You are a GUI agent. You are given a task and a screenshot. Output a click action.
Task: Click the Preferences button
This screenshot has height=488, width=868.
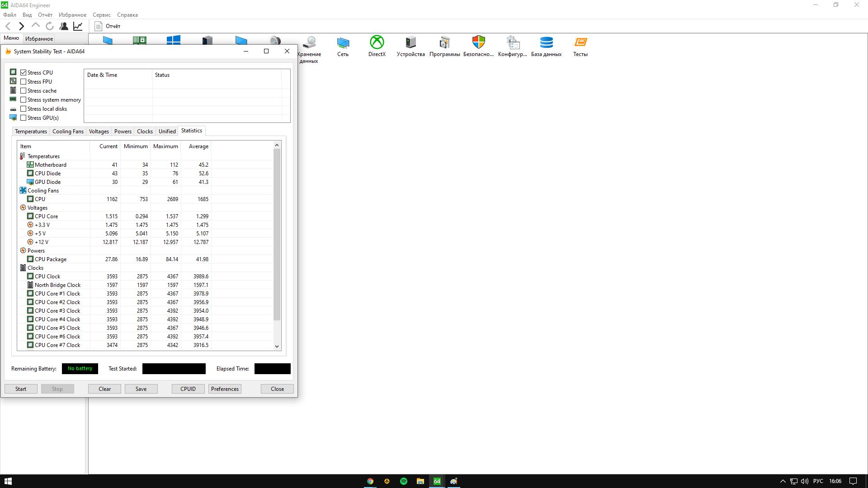tap(225, 389)
